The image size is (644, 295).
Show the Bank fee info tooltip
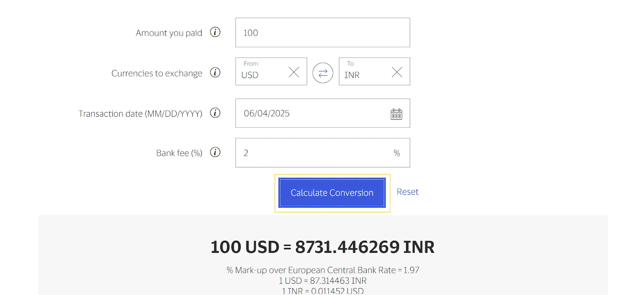click(x=216, y=153)
